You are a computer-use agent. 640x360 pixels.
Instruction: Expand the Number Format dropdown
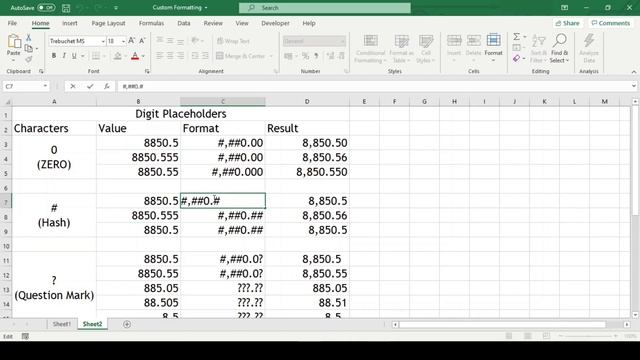click(x=342, y=41)
